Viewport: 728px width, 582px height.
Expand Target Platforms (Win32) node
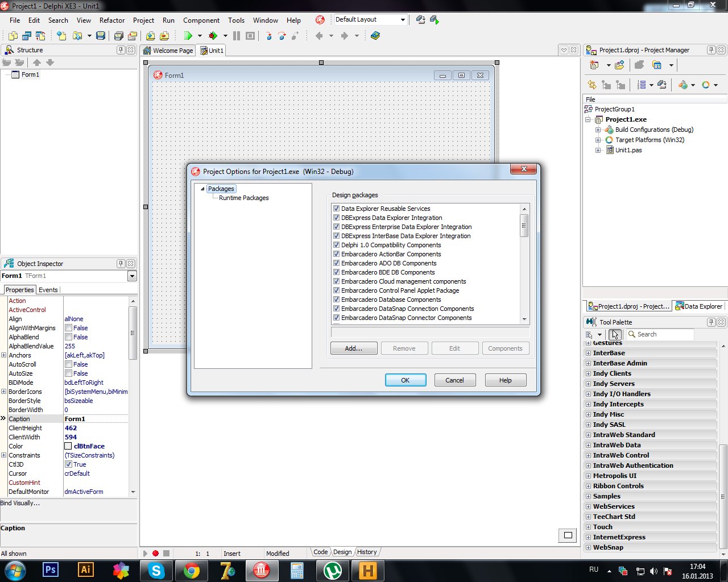pos(598,140)
